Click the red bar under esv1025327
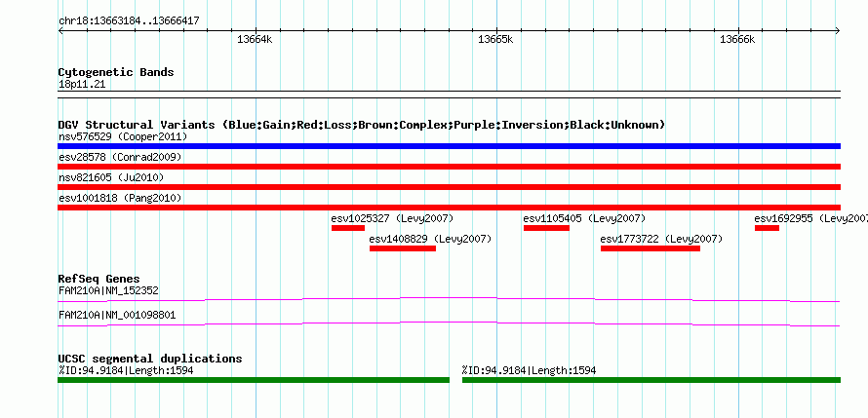This screenshot has width=868, height=418. pyautogui.click(x=348, y=228)
